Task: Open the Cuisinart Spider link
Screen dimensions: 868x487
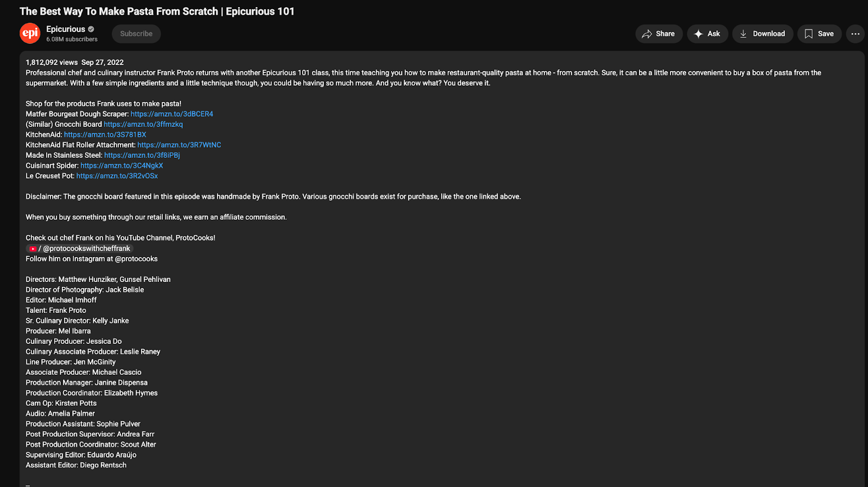Action: pyautogui.click(x=122, y=165)
